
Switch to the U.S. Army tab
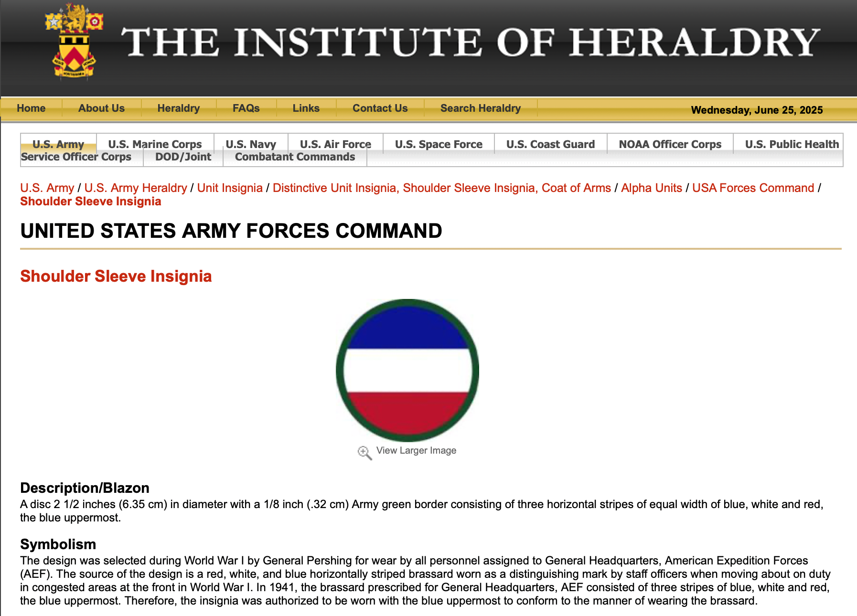pyautogui.click(x=58, y=144)
